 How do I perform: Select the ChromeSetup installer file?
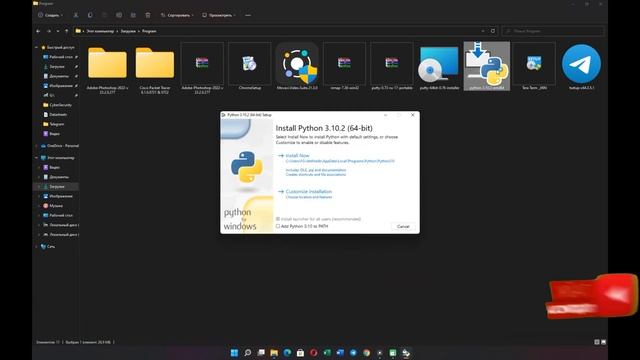(249, 66)
